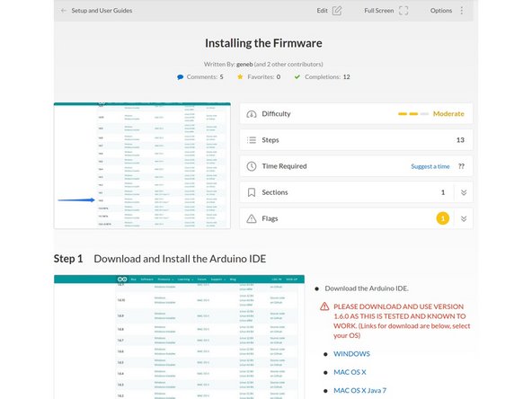Open the MAC OS X download link
The width and height of the screenshot is (532, 399).
[x=350, y=372]
